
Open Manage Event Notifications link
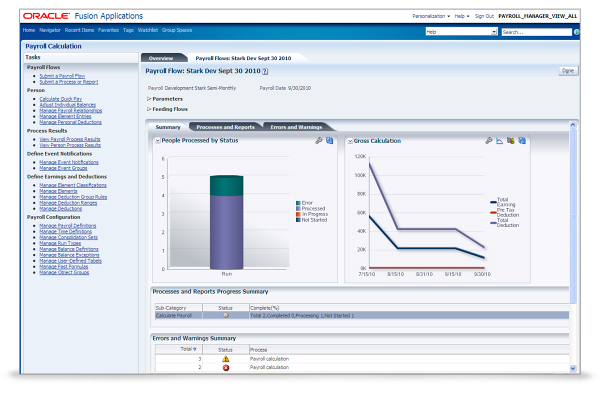69,162
